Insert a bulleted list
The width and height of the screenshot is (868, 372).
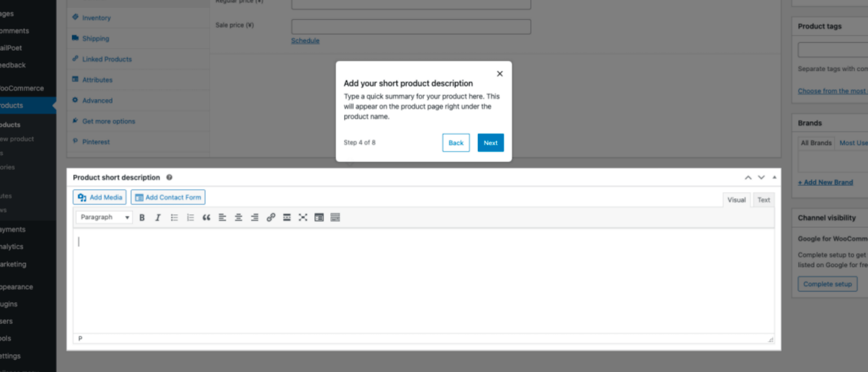[x=174, y=217]
